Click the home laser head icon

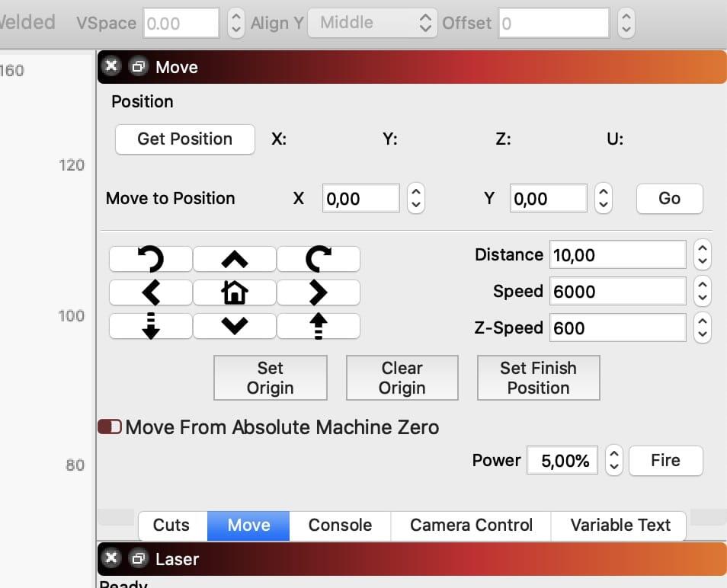[235, 292]
